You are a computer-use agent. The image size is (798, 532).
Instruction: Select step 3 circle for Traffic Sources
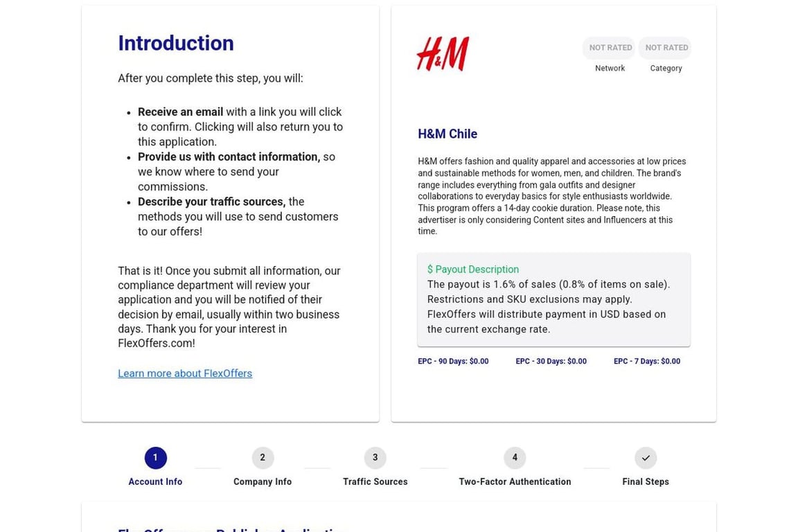click(x=375, y=458)
